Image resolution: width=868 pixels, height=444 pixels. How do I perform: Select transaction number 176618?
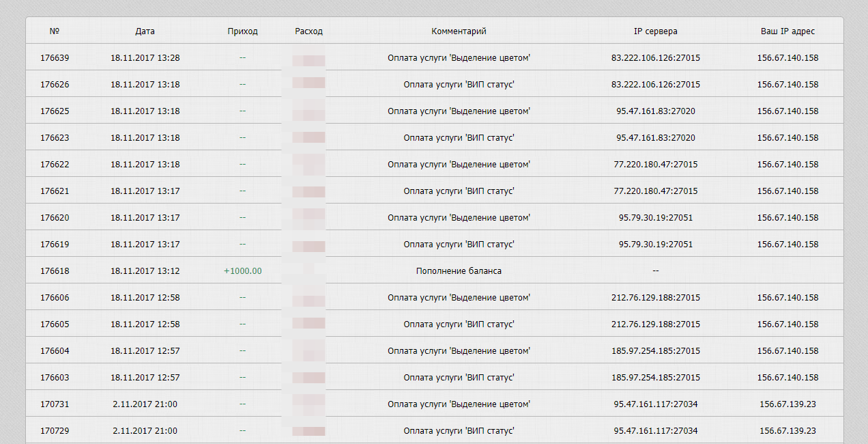[x=55, y=271]
